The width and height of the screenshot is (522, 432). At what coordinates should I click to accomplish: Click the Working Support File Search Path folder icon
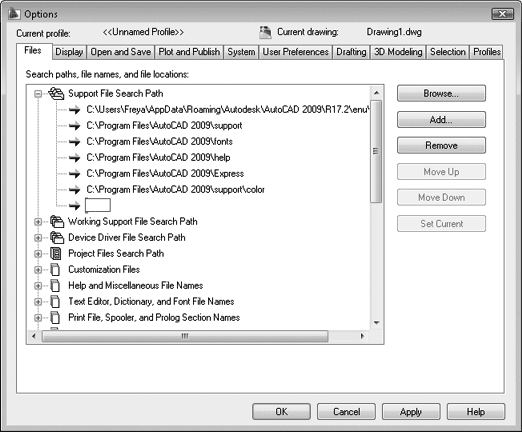click(x=57, y=221)
